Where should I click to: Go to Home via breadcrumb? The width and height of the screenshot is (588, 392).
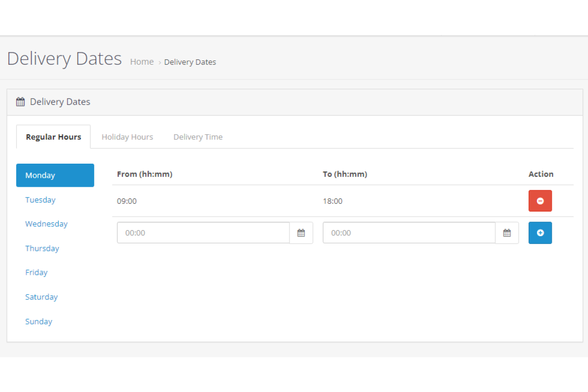[142, 62]
